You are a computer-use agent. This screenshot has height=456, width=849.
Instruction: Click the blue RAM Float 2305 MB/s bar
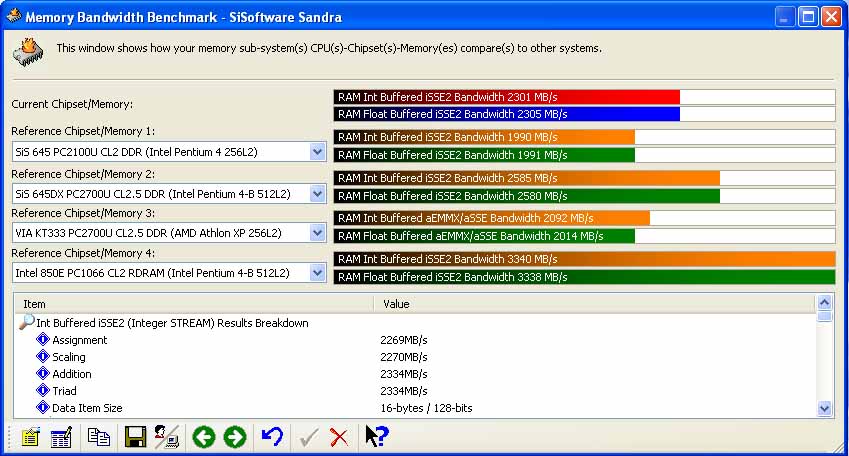tap(506, 114)
